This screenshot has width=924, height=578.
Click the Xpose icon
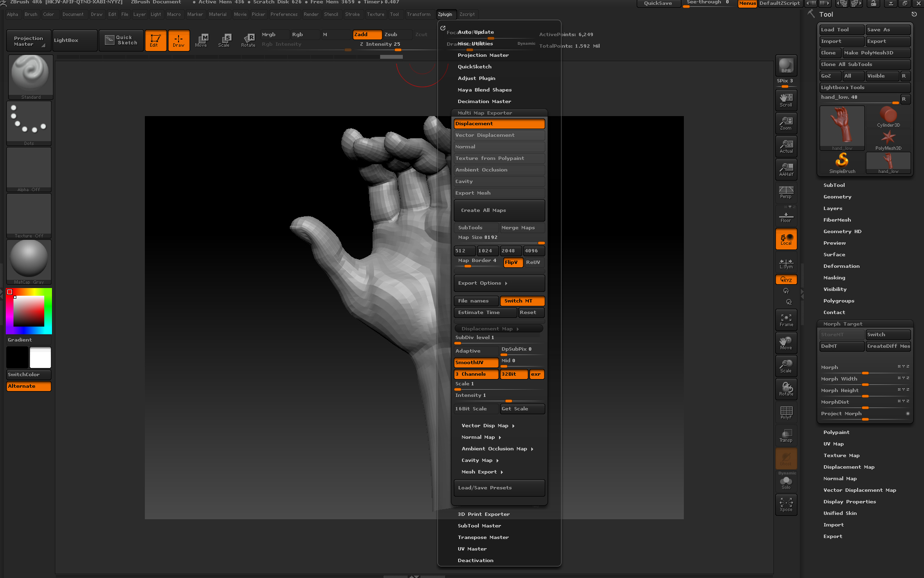pyautogui.click(x=786, y=505)
